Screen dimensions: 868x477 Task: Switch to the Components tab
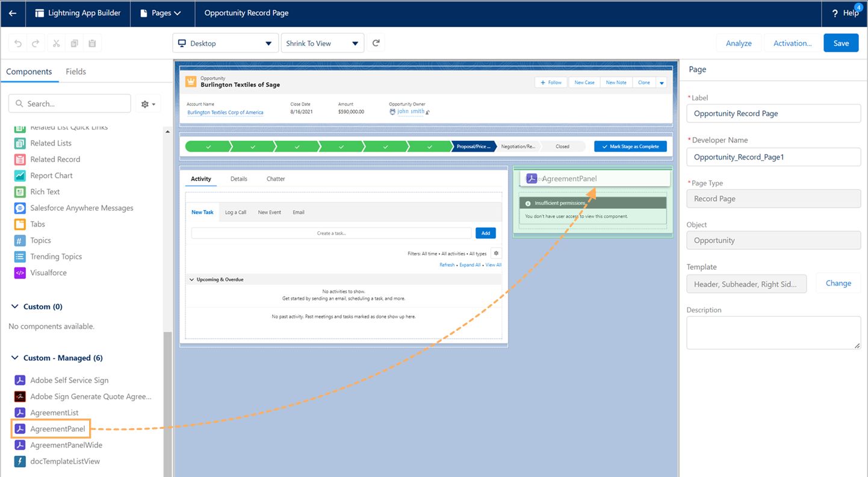click(x=29, y=72)
